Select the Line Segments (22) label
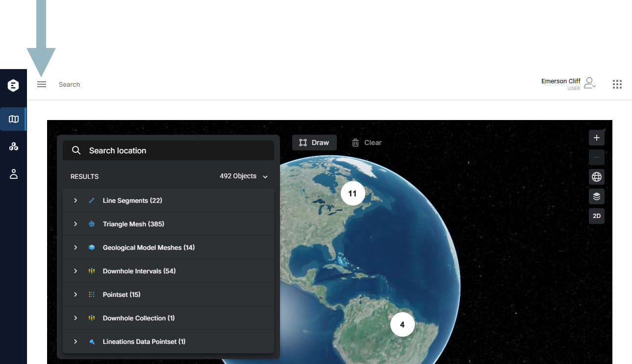Viewport: 632px width, 364px height. (132, 200)
